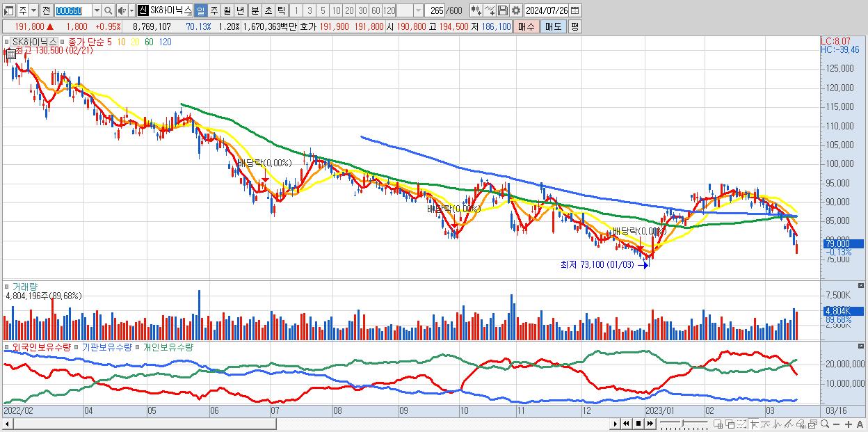
Task: Select the 틱 tick chart period
Action: pyautogui.click(x=281, y=10)
